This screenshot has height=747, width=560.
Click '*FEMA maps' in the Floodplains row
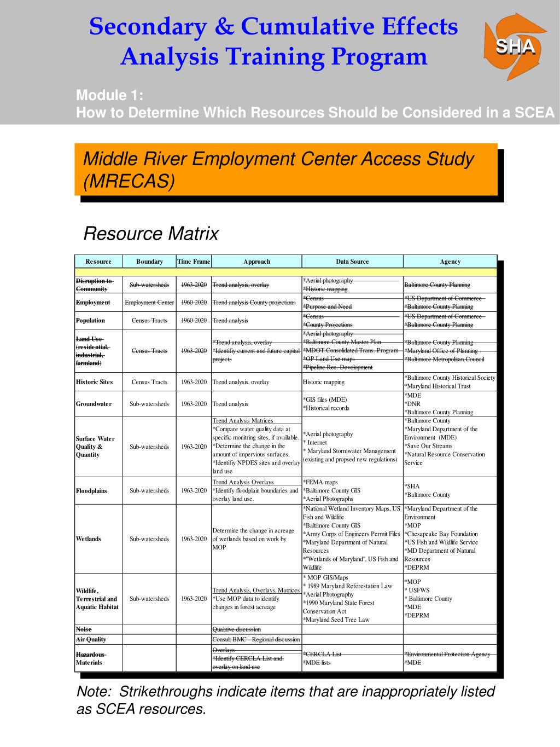[x=320, y=482]
